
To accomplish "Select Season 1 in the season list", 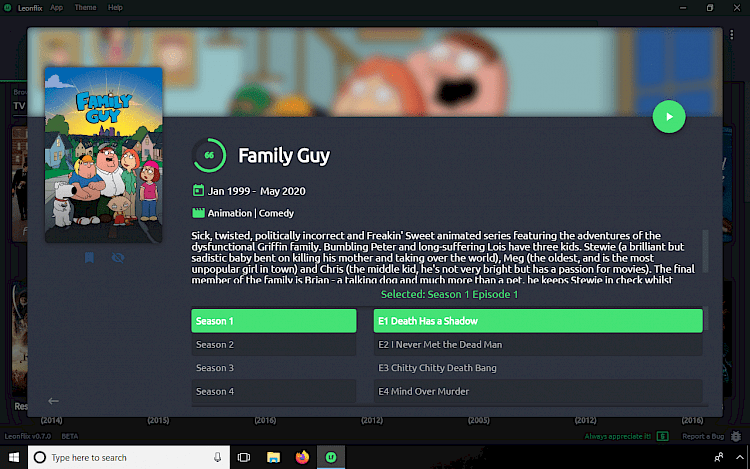I will coord(274,321).
